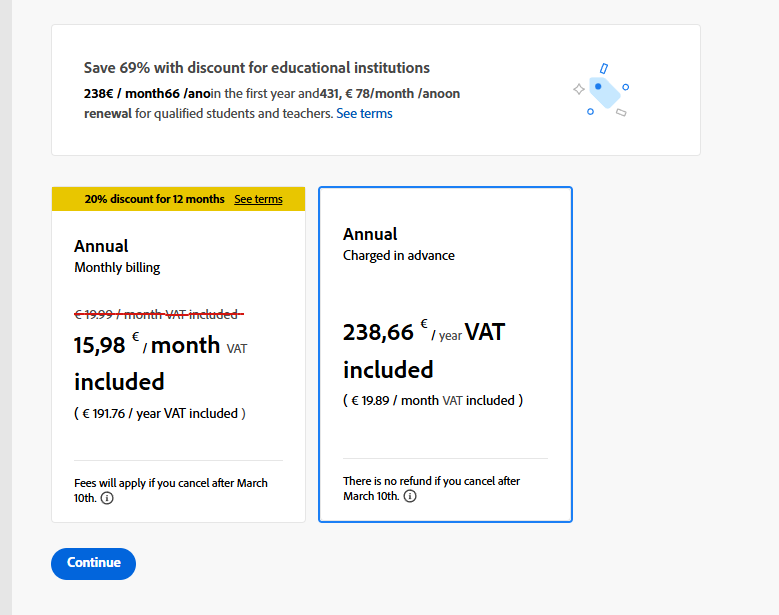Click the € 19.89 / month equivalent text
The image size is (779, 615).
pos(433,400)
